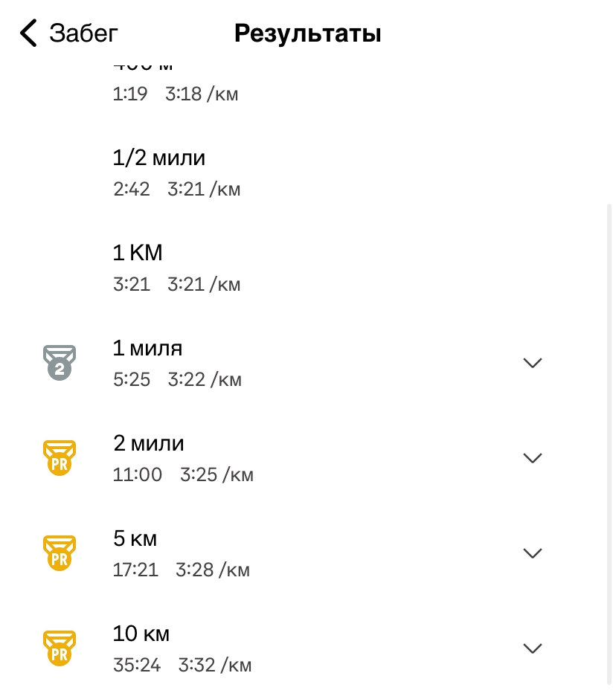616x699 pixels.
Task: Click the PR medal for 10 км
Action: [60, 648]
